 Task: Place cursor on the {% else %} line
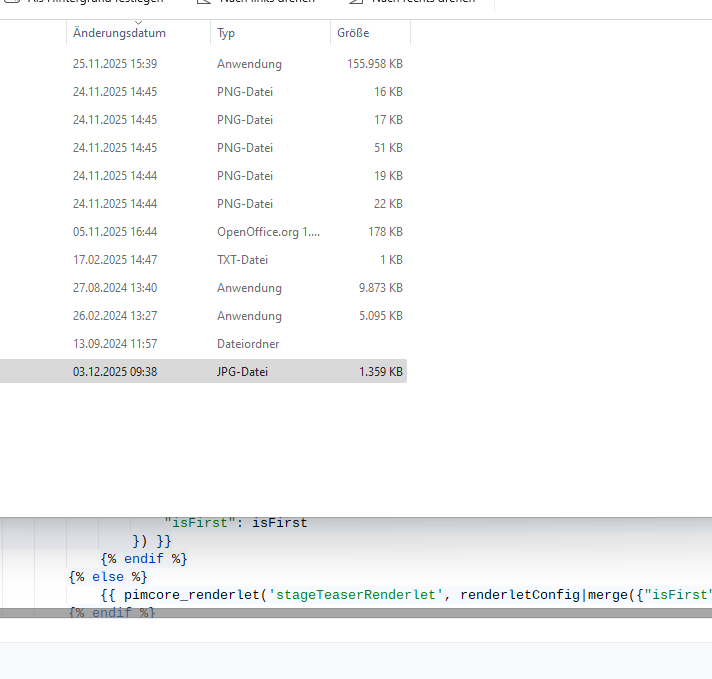pos(108,577)
